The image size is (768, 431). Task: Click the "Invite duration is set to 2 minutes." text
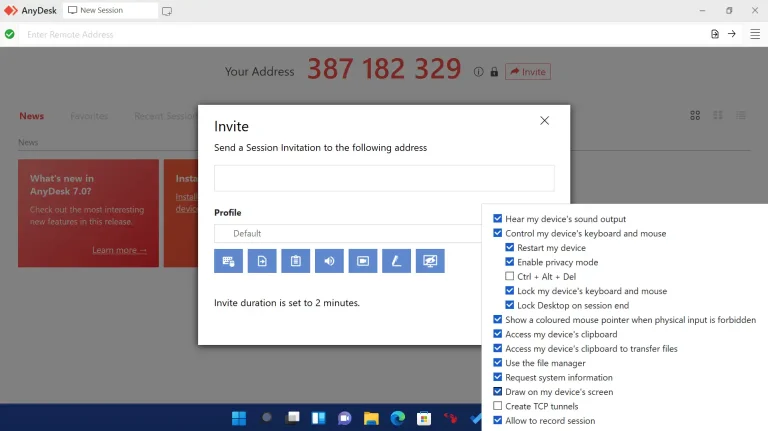287,303
